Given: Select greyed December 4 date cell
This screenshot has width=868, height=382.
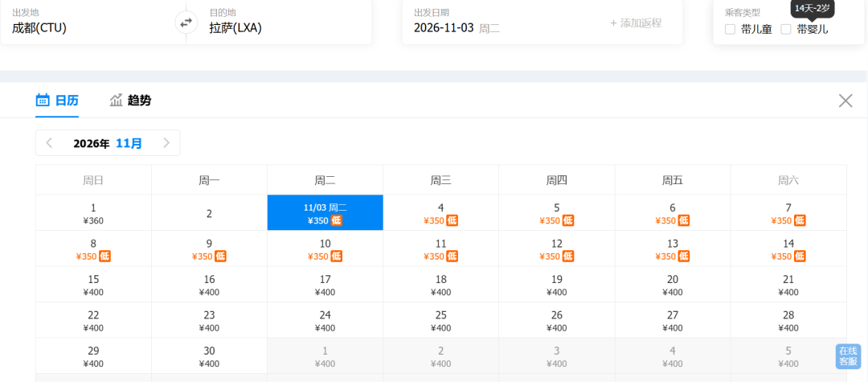Looking at the screenshot, I should click(x=673, y=356).
